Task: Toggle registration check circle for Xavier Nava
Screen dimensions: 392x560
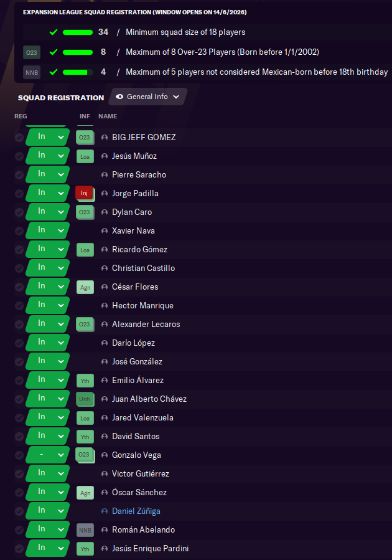Action: pos(19,230)
